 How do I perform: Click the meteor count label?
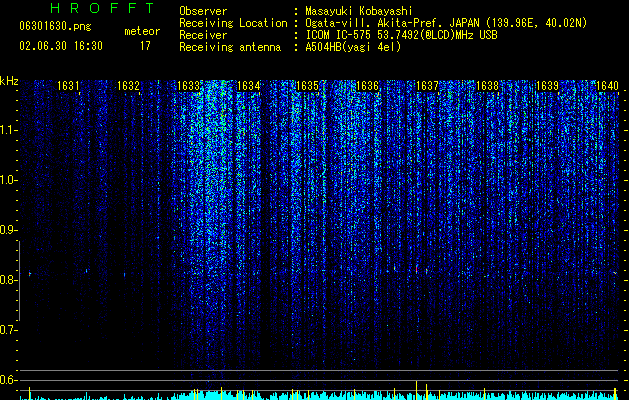[x=142, y=31]
